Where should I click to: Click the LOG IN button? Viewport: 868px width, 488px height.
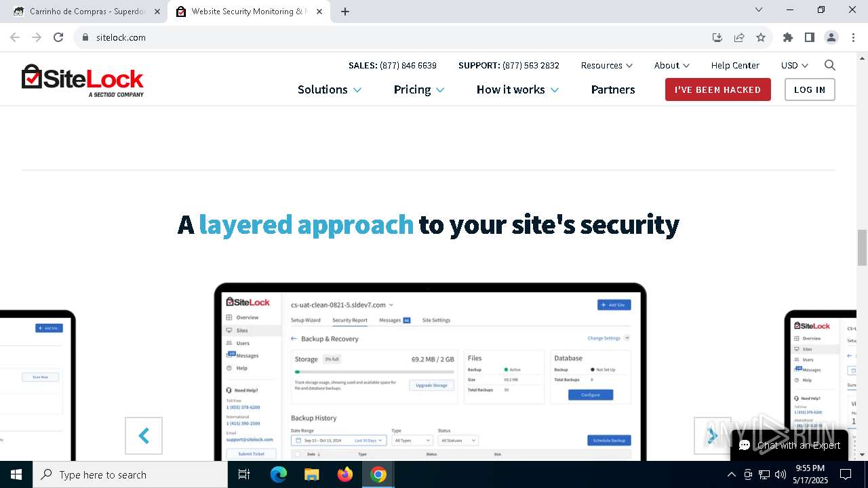810,89
